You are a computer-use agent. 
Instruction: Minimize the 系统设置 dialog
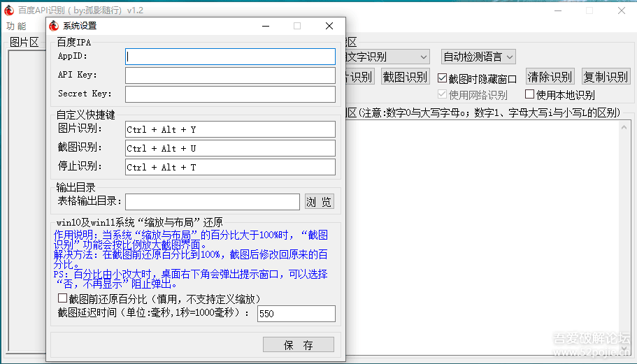266,26
